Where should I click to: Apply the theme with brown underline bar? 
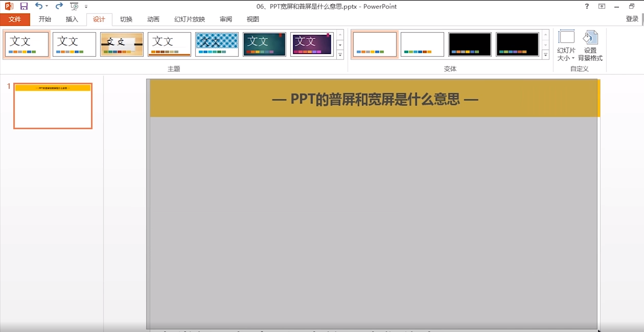tap(169, 44)
